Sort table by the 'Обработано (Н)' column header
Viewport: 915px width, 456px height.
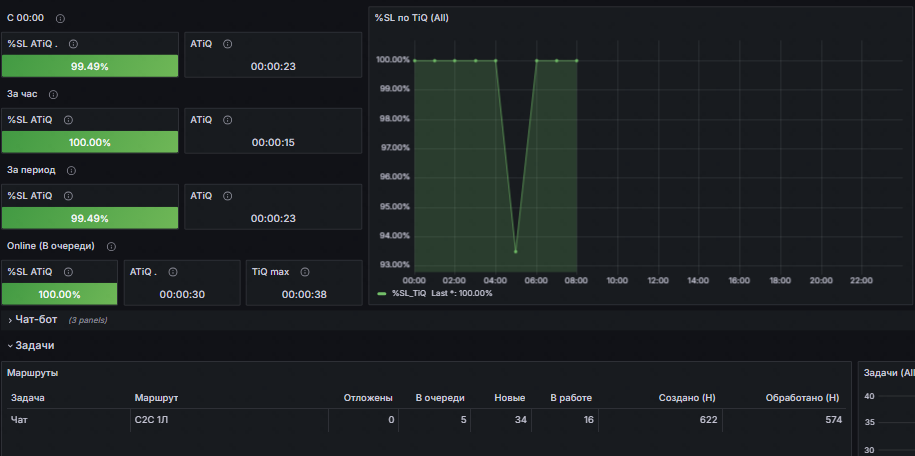[802, 398]
